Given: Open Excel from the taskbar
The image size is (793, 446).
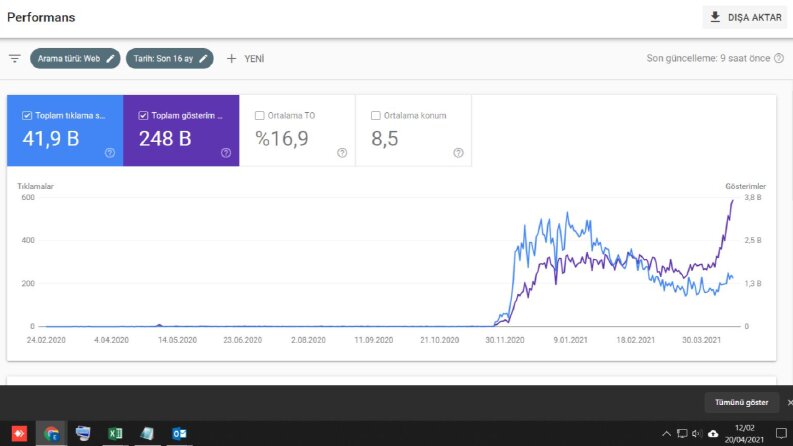Looking at the screenshot, I should click(x=115, y=433).
